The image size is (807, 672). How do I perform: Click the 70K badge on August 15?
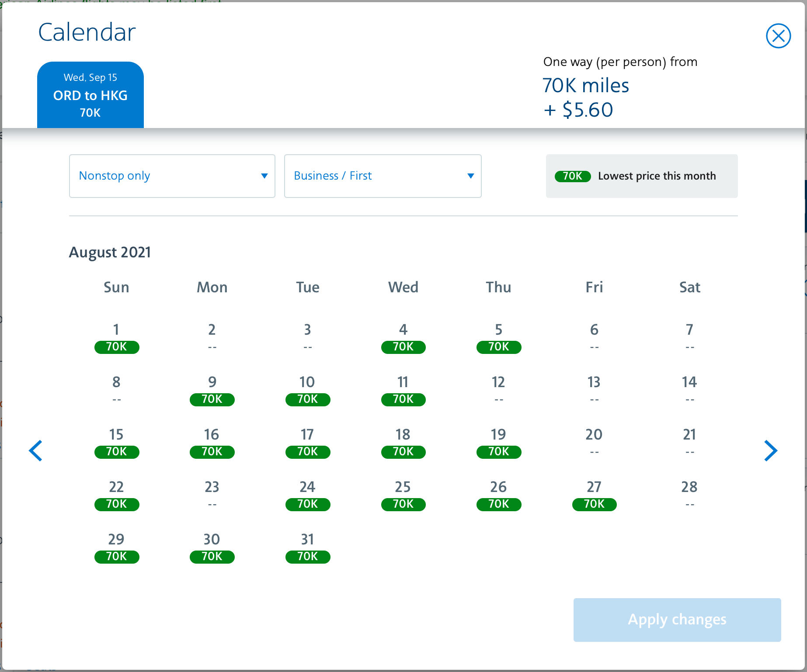click(x=116, y=452)
